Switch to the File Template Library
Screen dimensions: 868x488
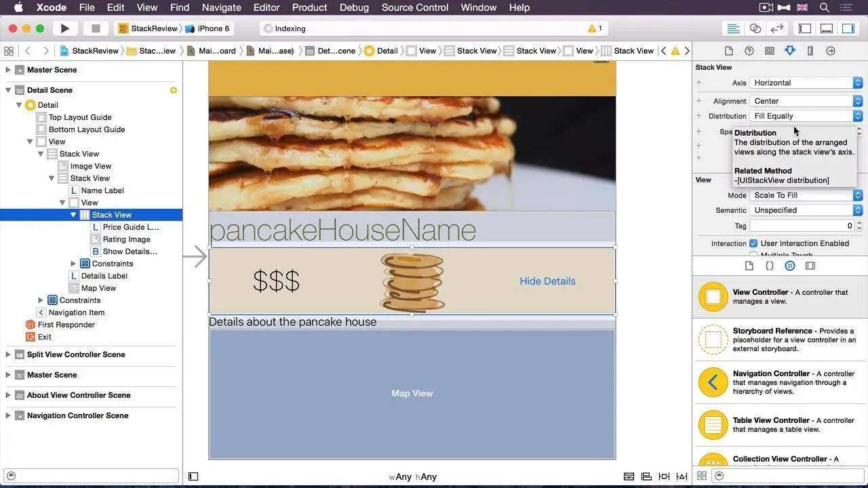pyautogui.click(x=749, y=266)
